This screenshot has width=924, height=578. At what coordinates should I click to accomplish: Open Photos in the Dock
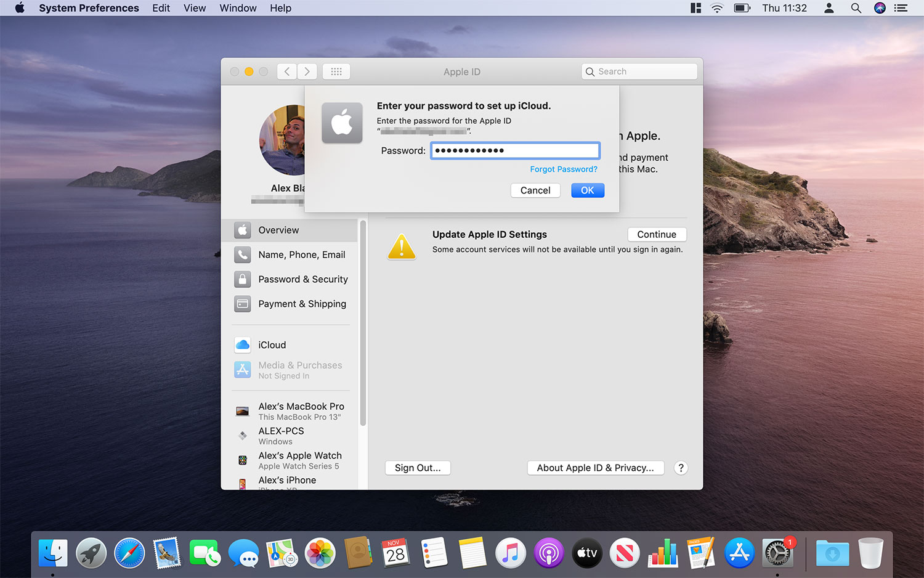coord(320,553)
